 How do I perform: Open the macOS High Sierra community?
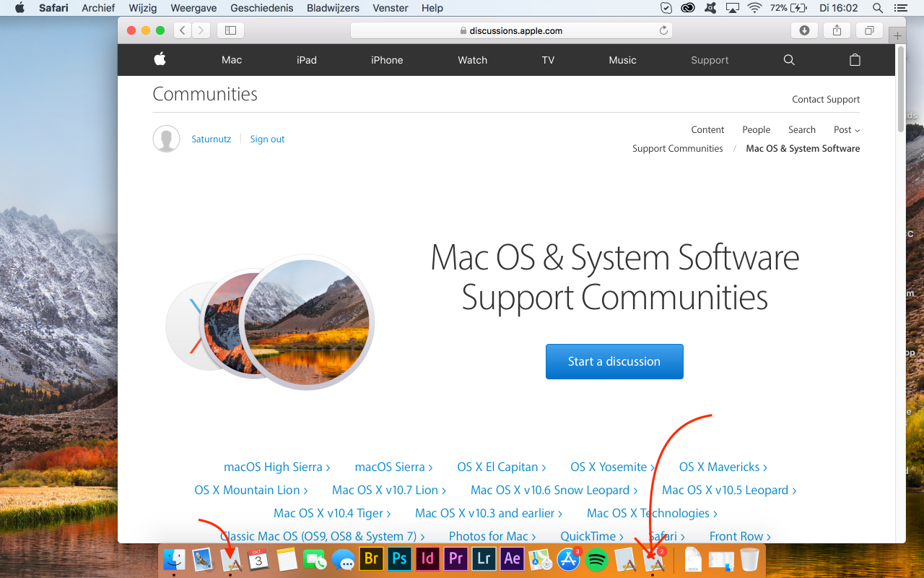277,467
